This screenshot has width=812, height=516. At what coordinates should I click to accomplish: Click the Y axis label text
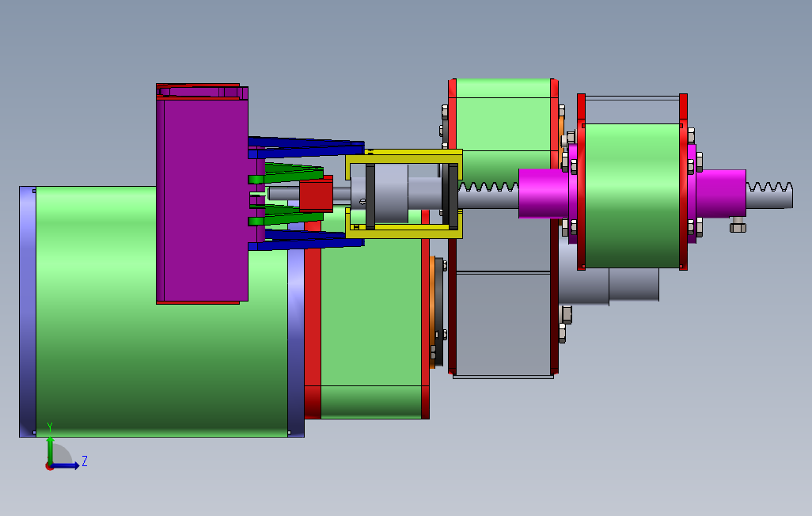50,427
